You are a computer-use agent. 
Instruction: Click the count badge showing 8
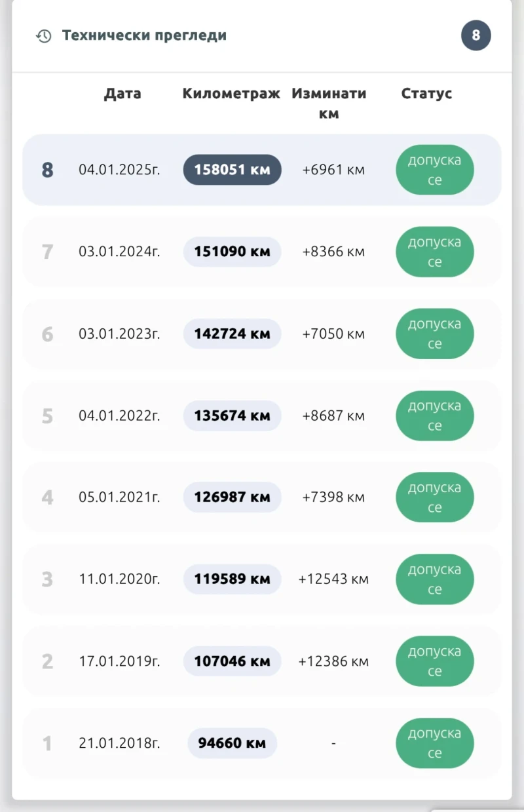476,35
